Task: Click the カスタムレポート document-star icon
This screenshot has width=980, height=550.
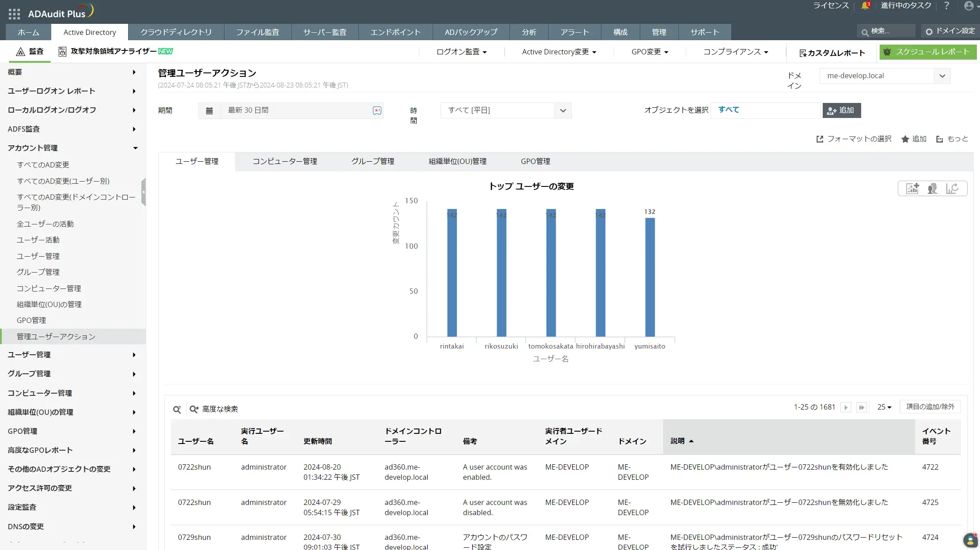Action: [x=803, y=53]
